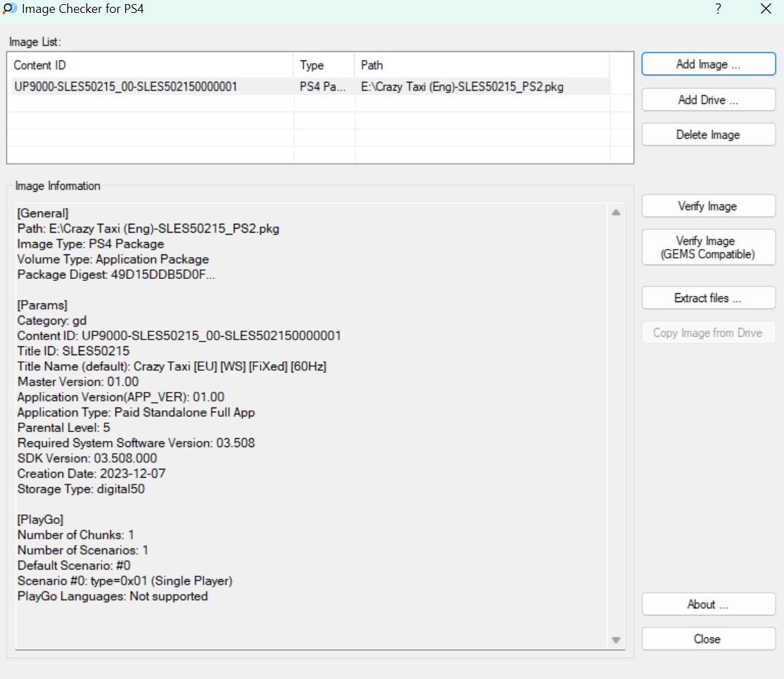This screenshot has height=679, width=784.
Task: Click the Path column header
Action: click(481, 65)
